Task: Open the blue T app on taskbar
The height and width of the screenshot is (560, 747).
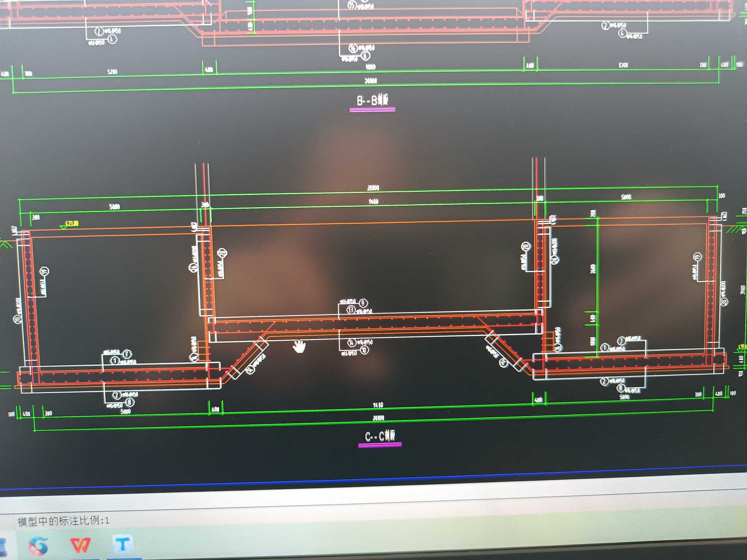Action: (123, 544)
